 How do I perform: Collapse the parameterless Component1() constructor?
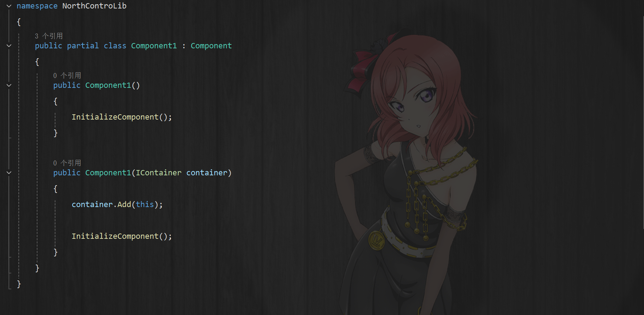pyautogui.click(x=9, y=85)
